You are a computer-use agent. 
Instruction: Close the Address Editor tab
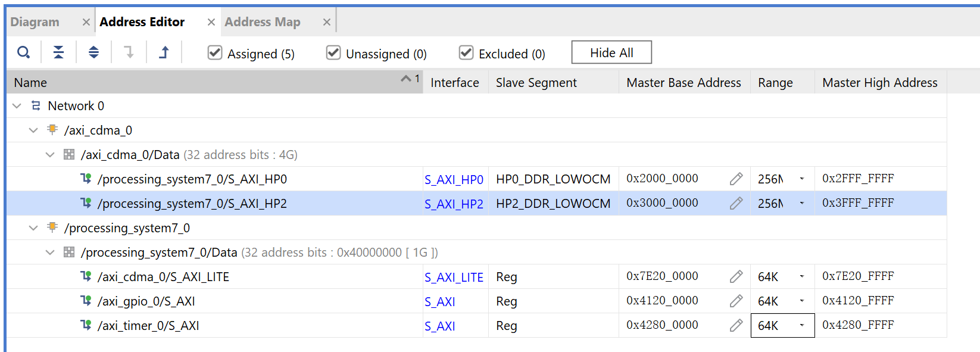pyautogui.click(x=211, y=22)
